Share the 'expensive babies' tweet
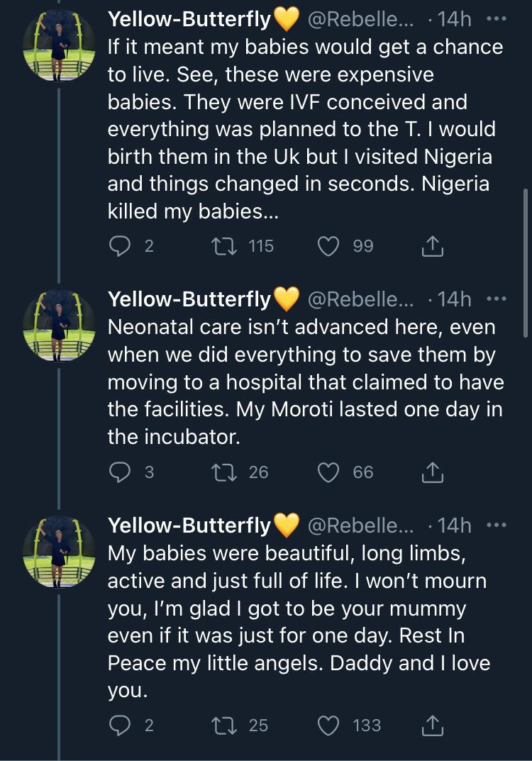The image size is (532, 761). tap(432, 246)
